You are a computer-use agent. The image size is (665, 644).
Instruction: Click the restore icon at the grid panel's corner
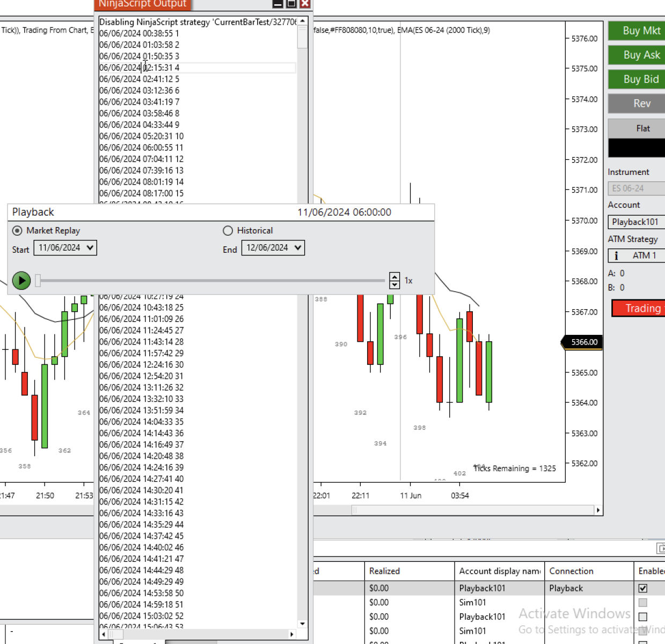click(661, 548)
